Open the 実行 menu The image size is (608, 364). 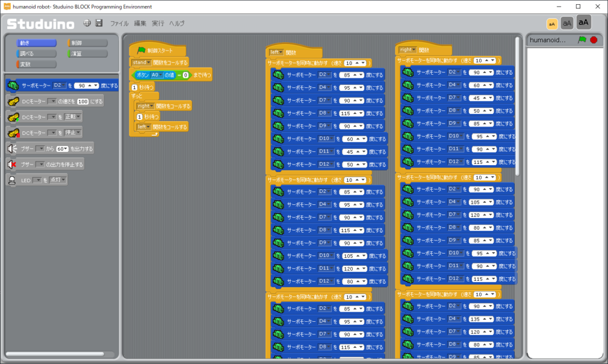tap(158, 24)
